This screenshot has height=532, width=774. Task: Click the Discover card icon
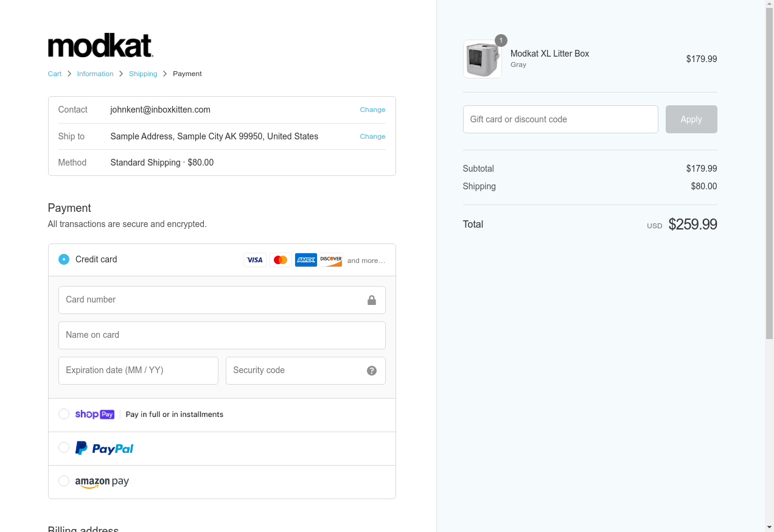coord(331,260)
